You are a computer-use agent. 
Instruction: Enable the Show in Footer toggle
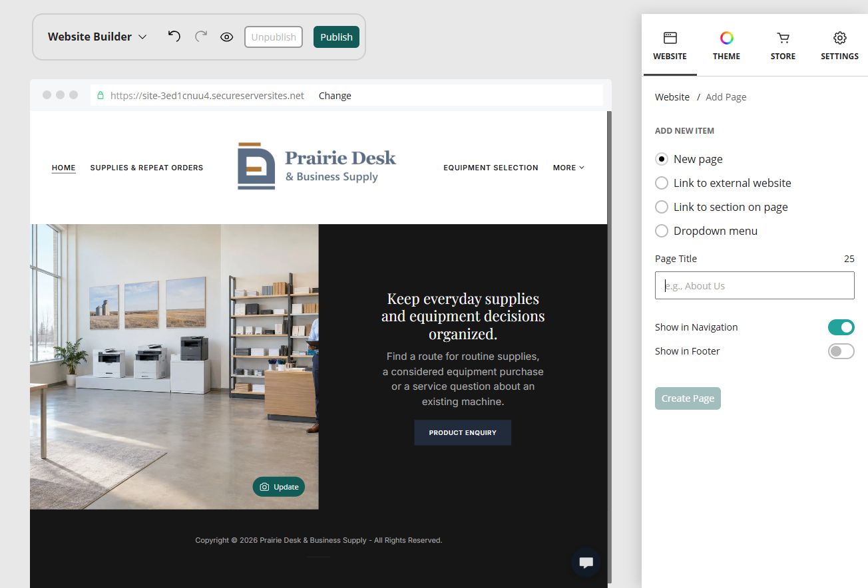coord(841,351)
